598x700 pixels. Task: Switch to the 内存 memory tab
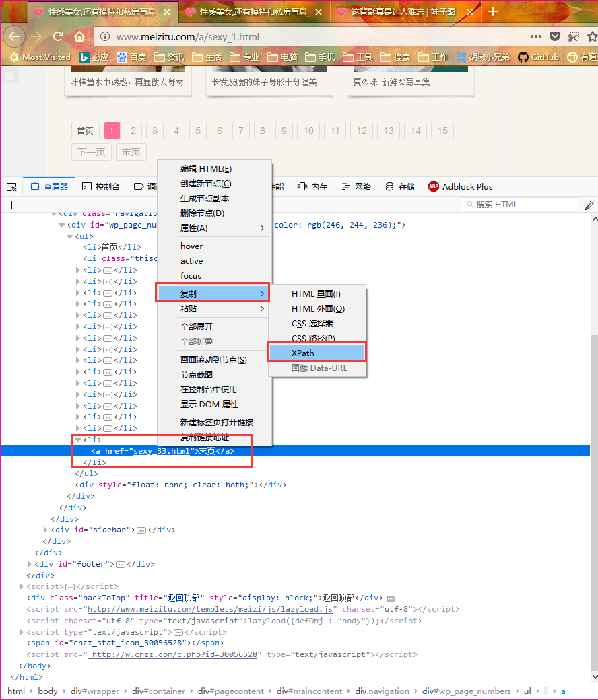pos(312,186)
